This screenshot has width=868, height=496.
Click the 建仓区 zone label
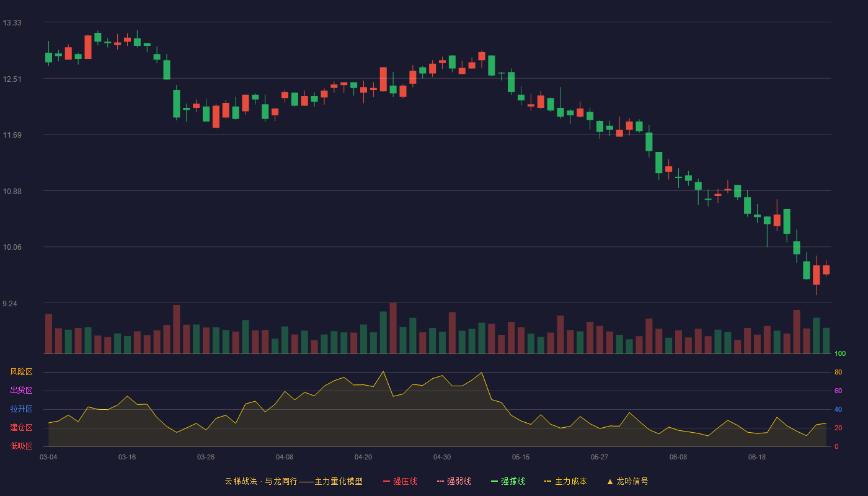coord(21,428)
